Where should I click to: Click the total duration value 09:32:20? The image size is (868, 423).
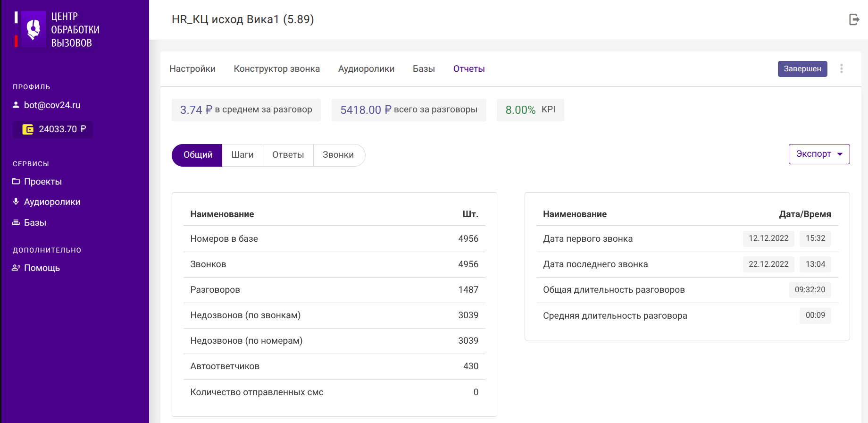coord(810,290)
